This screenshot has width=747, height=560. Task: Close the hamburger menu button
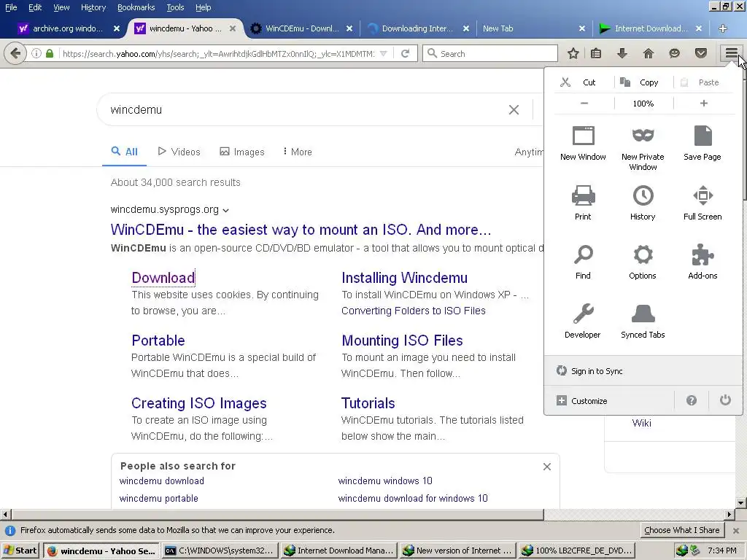pyautogui.click(x=731, y=53)
